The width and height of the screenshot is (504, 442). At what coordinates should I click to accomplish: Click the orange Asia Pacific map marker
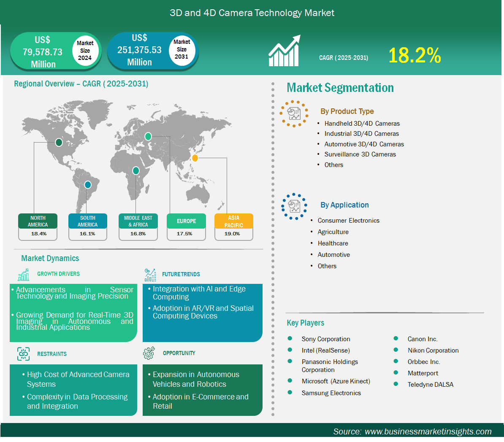[195, 158]
